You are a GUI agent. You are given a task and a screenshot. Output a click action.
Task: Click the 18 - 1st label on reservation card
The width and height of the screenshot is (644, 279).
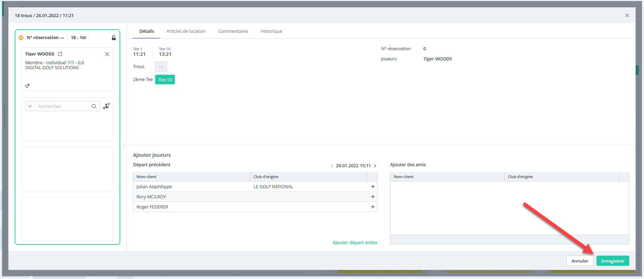pyautogui.click(x=78, y=37)
